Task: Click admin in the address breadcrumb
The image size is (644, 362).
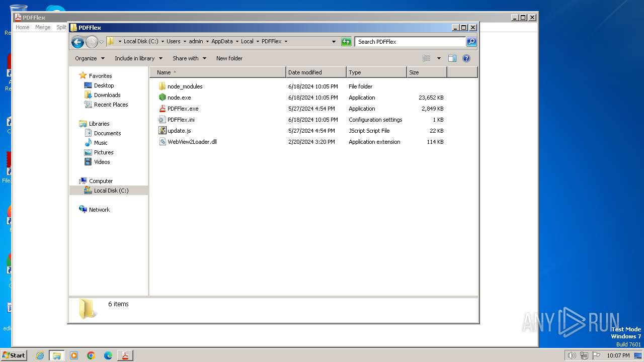Action: [196, 42]
